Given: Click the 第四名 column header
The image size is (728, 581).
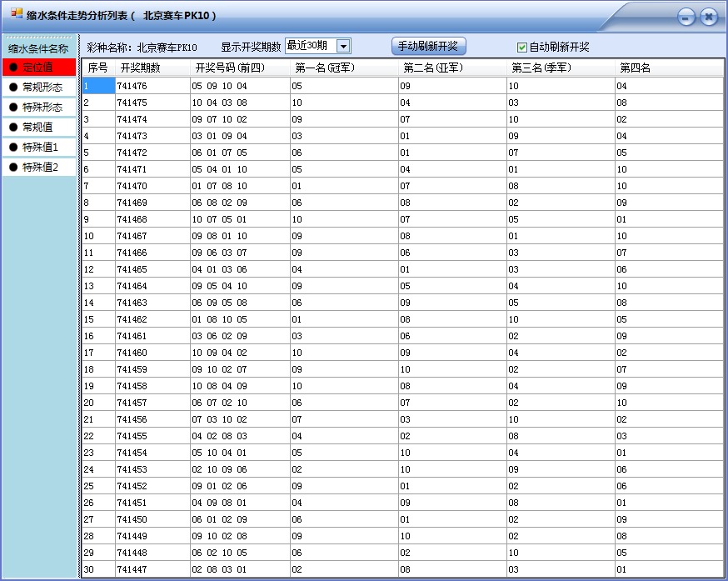Looking at the screenshot, I should 633,68.
